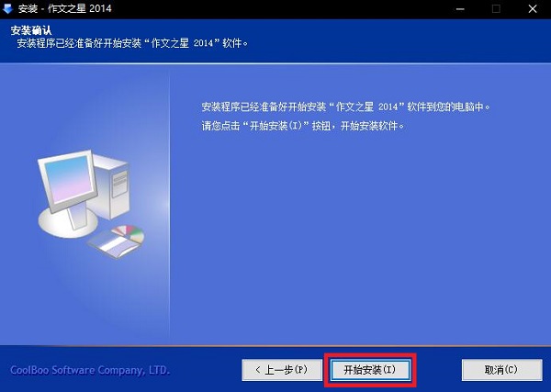Click the line starting 请您点击
Viewport: 551px width, 392px height.
pyautogui.click(x=303, y=126)
